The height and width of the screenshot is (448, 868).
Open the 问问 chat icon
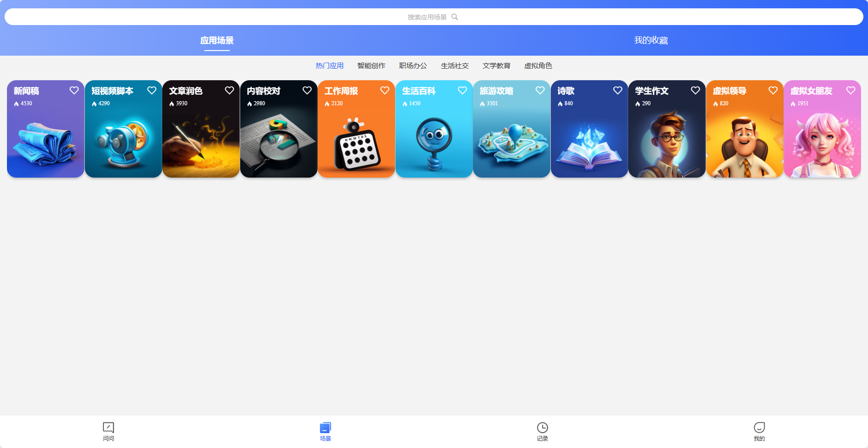coord(108,428)
